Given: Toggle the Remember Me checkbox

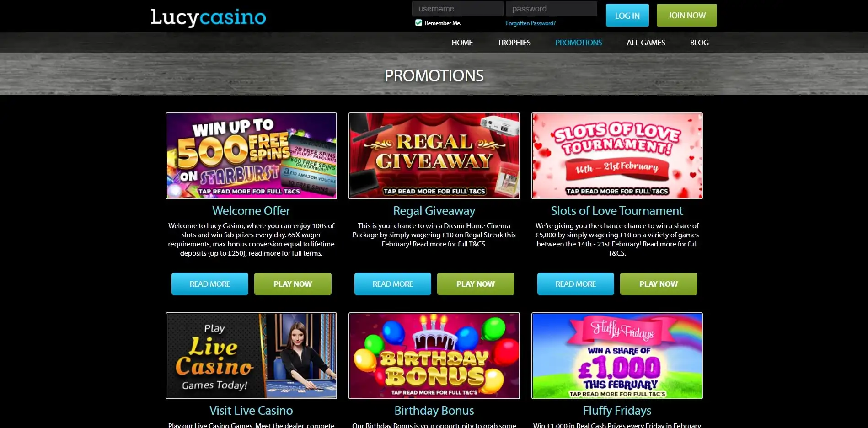Looking at the screenshot, I should tap(418, 23).
